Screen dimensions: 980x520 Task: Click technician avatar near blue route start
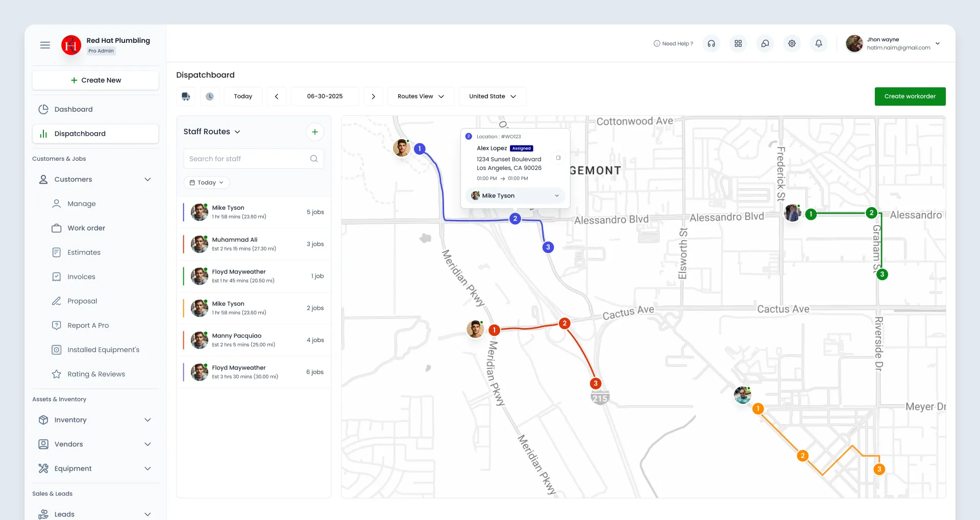(x=402, y=148)
